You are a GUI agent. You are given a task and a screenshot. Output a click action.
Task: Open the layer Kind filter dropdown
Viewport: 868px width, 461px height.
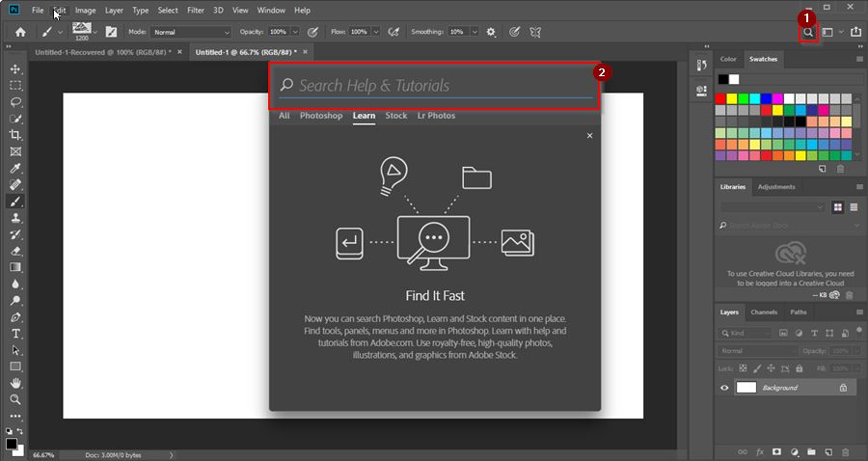point(746,333)
